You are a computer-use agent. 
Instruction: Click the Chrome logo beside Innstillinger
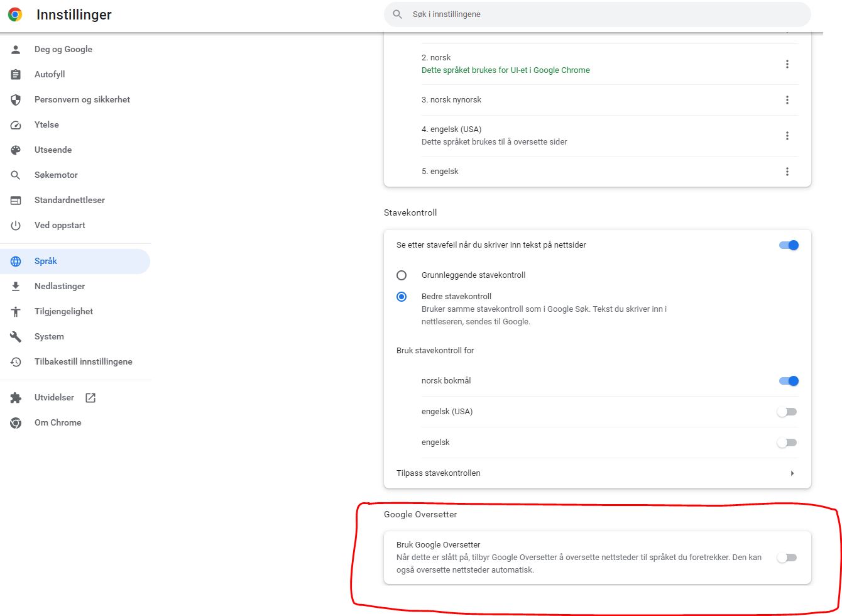[15, 14]
